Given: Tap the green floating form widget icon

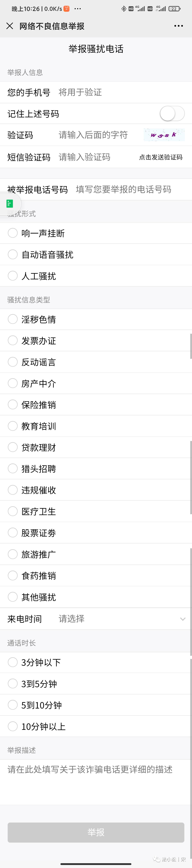Looking at the screenshot, I should point(9,204).
